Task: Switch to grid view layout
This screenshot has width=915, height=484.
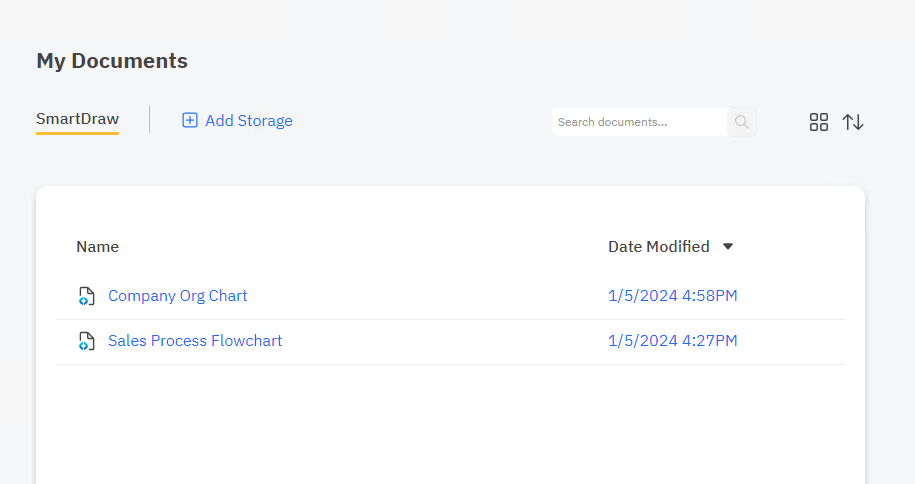Action: click(819, 122)
